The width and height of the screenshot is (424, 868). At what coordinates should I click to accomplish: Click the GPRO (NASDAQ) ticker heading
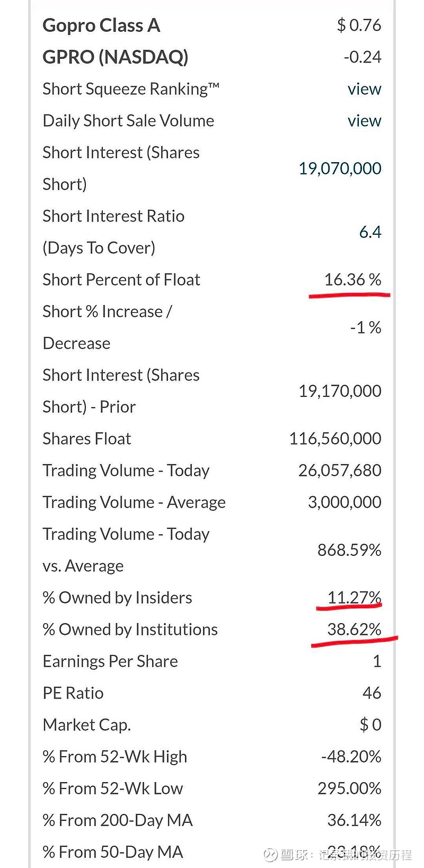(x=115, y=57)
